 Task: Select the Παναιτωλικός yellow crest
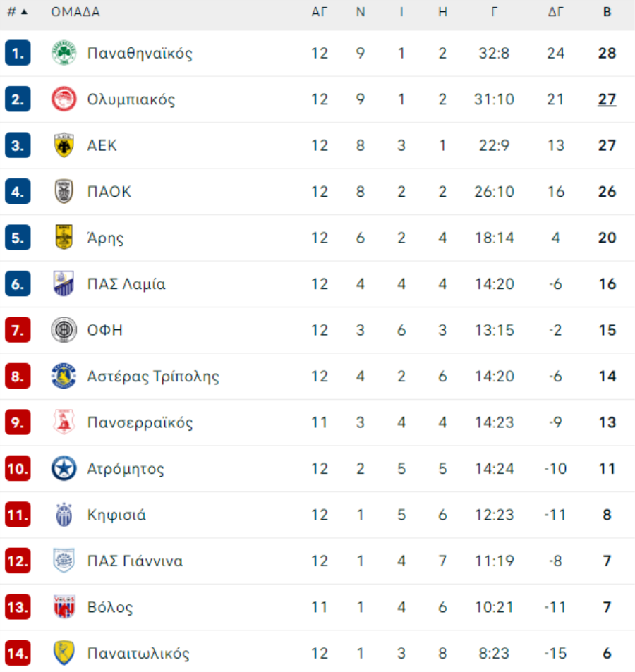64,654
